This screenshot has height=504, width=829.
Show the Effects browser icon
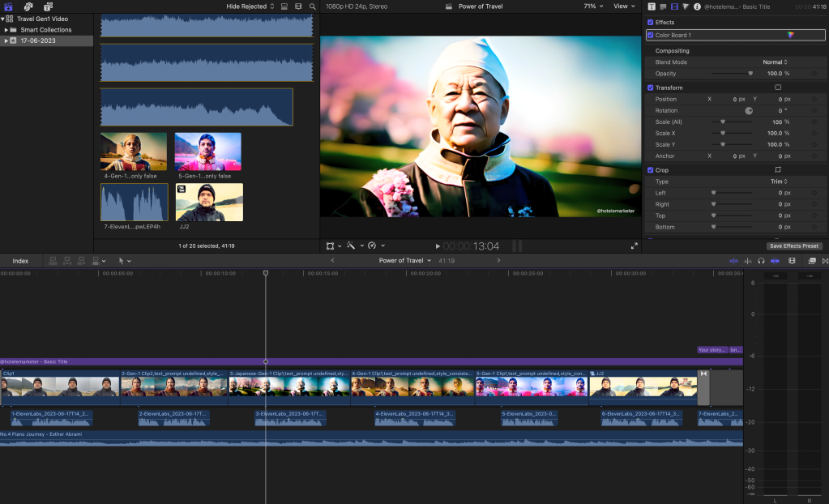pos(811,261)
